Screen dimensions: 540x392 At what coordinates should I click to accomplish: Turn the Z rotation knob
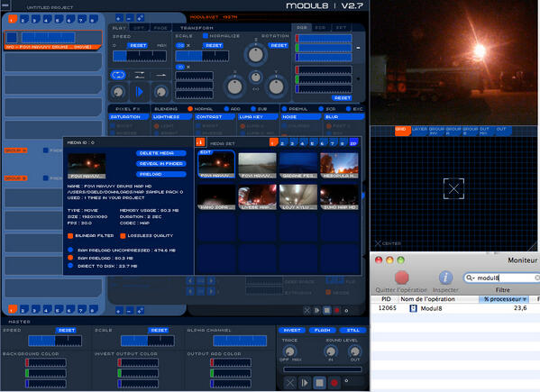[x=255, y=55]
